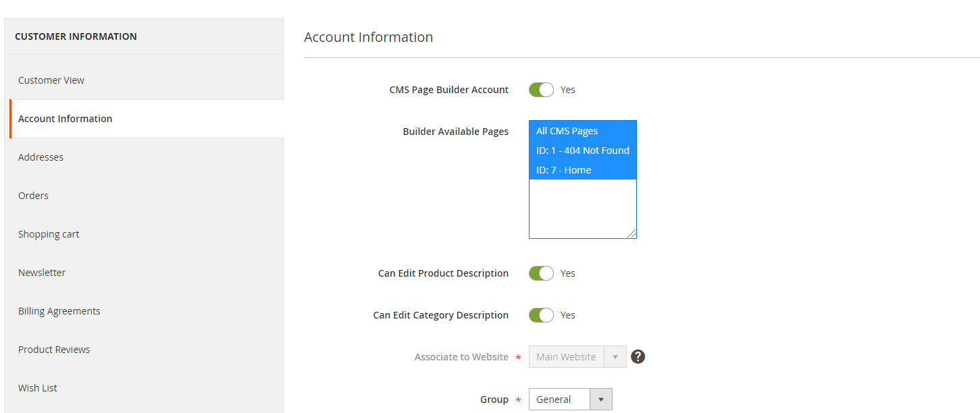Click the Group dropdown arrow button
The image size is (980, 413).
pos(601,400)
